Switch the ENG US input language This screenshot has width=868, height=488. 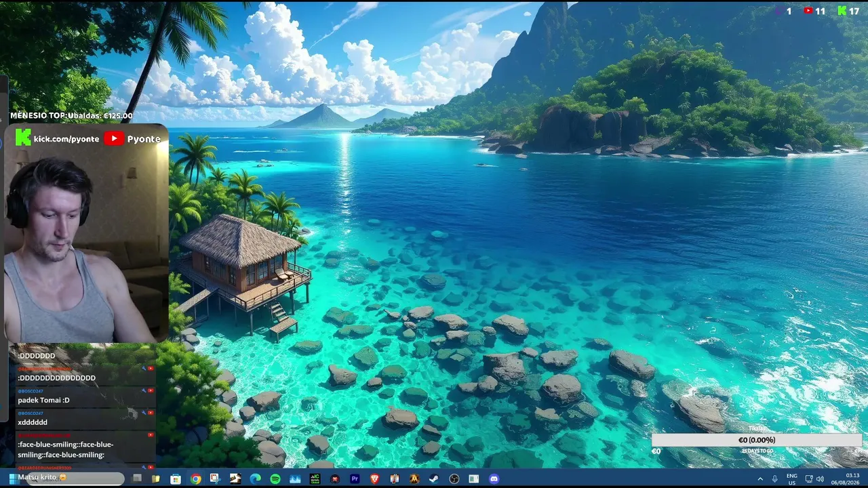(791, 479)
